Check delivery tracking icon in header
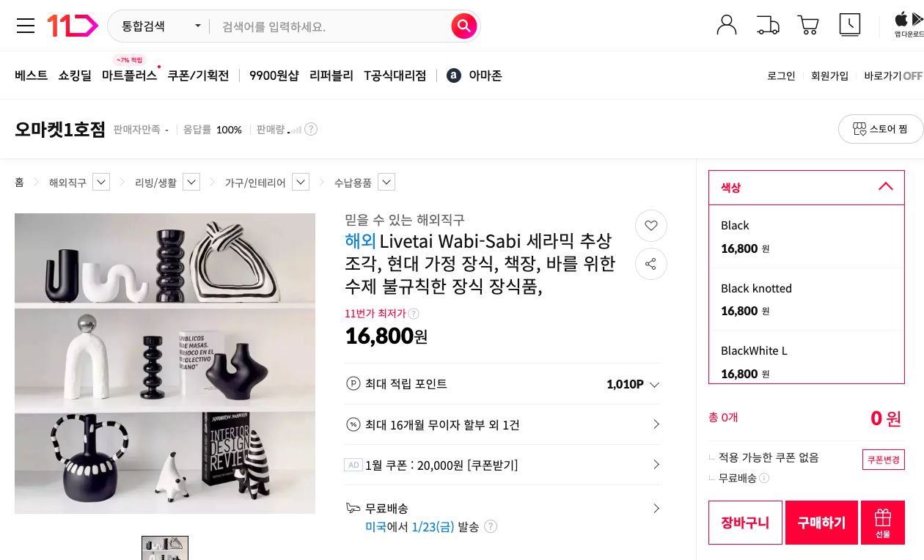The image size is (924, 560). (x=768, y=24)
